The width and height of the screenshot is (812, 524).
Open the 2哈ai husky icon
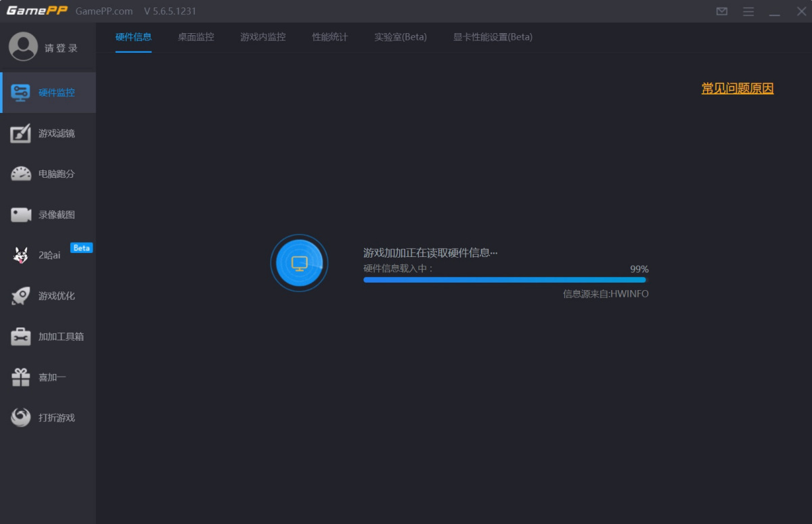pyautogui.click(x=21, y=256)
